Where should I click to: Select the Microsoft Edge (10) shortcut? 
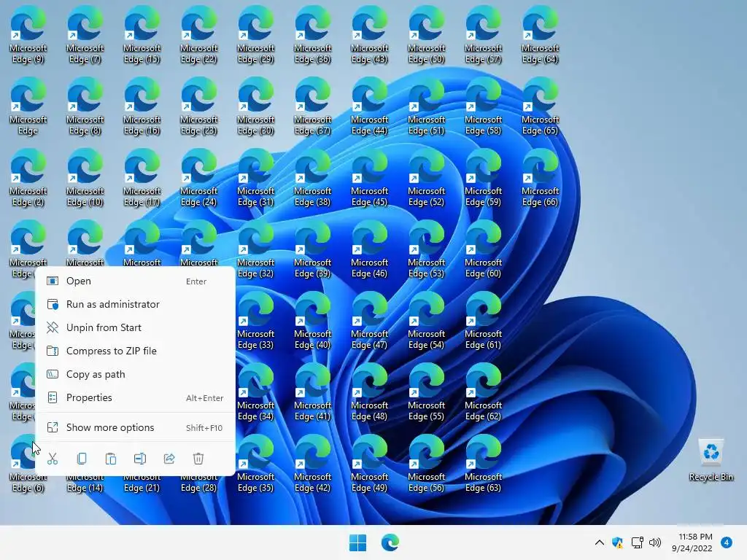85,178
